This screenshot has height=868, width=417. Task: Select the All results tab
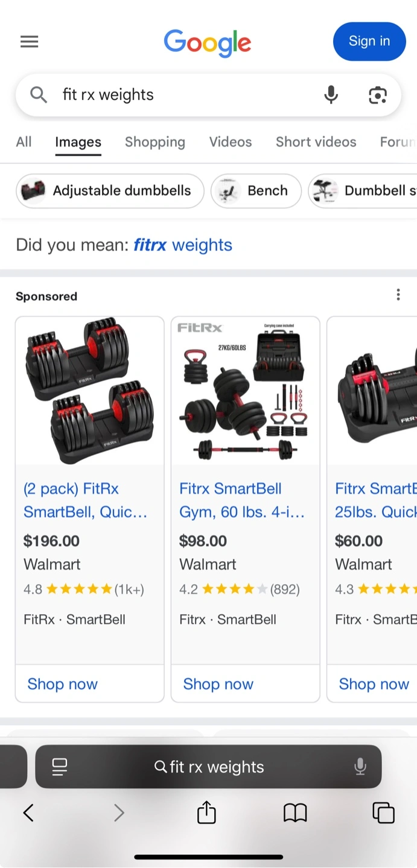(24, 142)
